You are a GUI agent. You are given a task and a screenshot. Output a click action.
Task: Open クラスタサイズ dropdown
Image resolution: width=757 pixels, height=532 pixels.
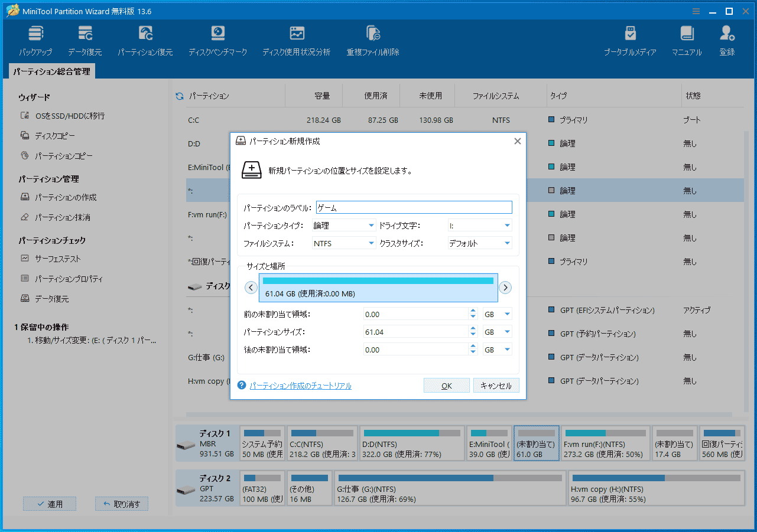coord(480,243)
